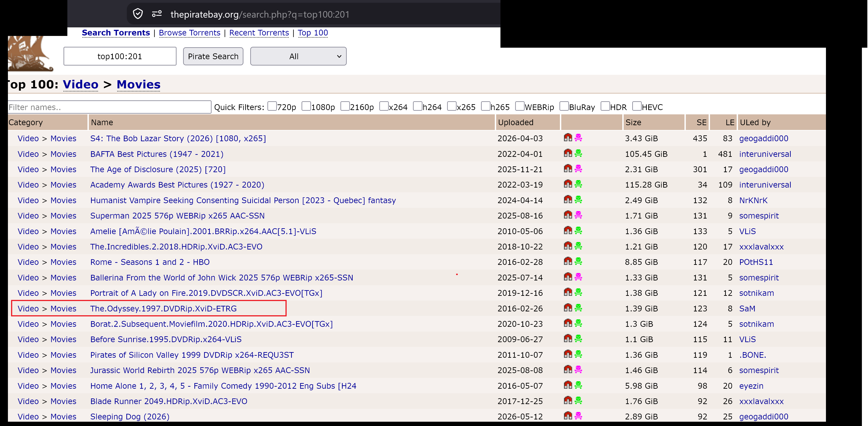Open Recent Torrents page

[x=259, y=33]
